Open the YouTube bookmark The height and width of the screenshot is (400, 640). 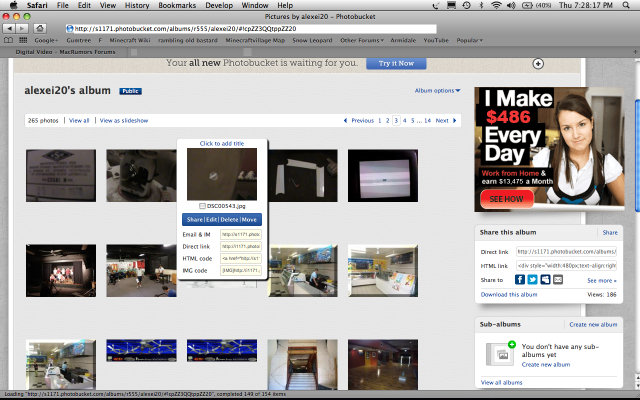click(x=436, y=40)
